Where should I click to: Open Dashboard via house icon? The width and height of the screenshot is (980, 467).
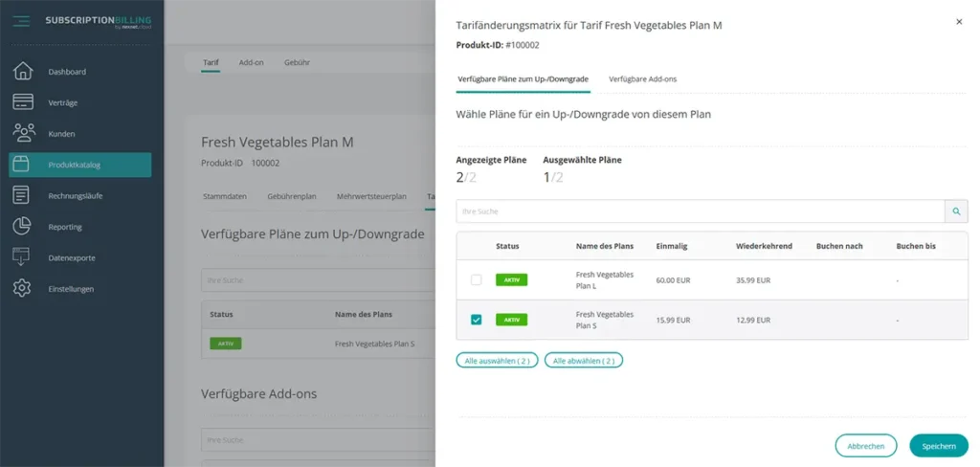[x=22, y=72]
